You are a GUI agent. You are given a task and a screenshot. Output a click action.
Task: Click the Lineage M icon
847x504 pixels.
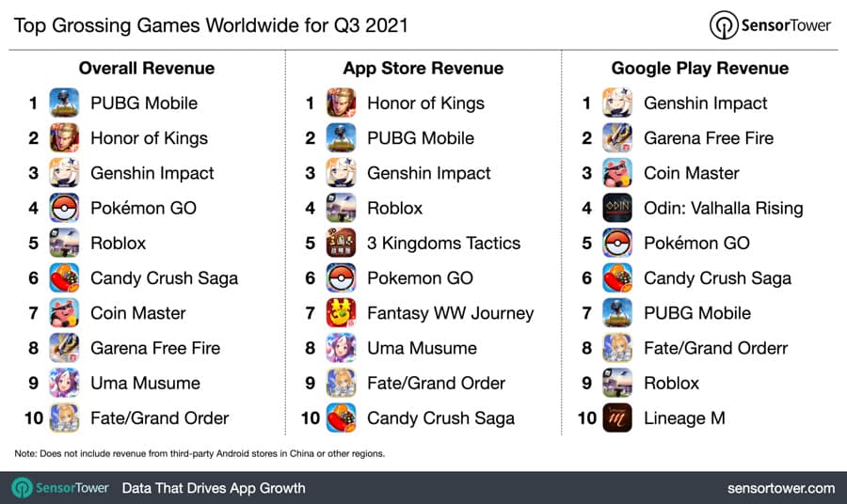pos(617,418)
